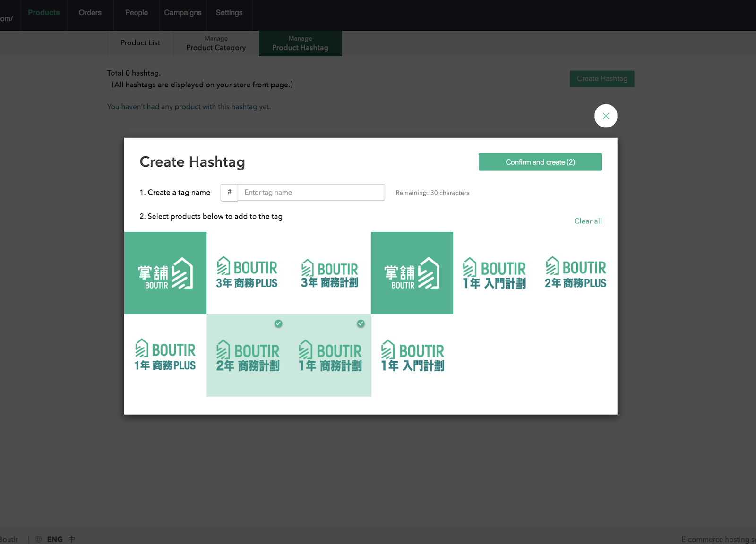This screenshot has height=544, width=756.
Task: Switch language to ENG
Action: point(55,539)
